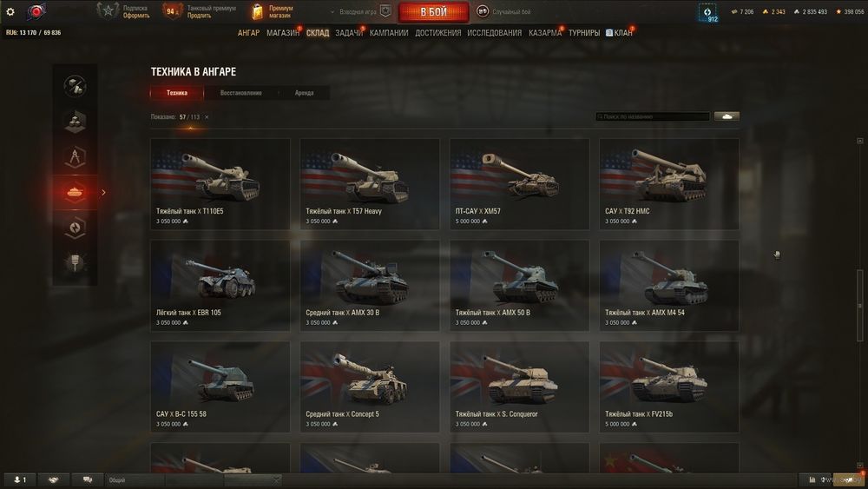Expand the Взводная игра platoon dropdown
868x489 pixels.
coord(354,11)
